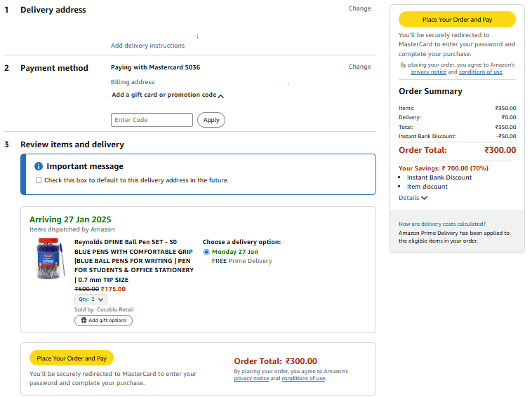Screen dimensions: 532x397
Task: Click the Reynolds pen jar product thumbnail
Action: coord(51,259)
